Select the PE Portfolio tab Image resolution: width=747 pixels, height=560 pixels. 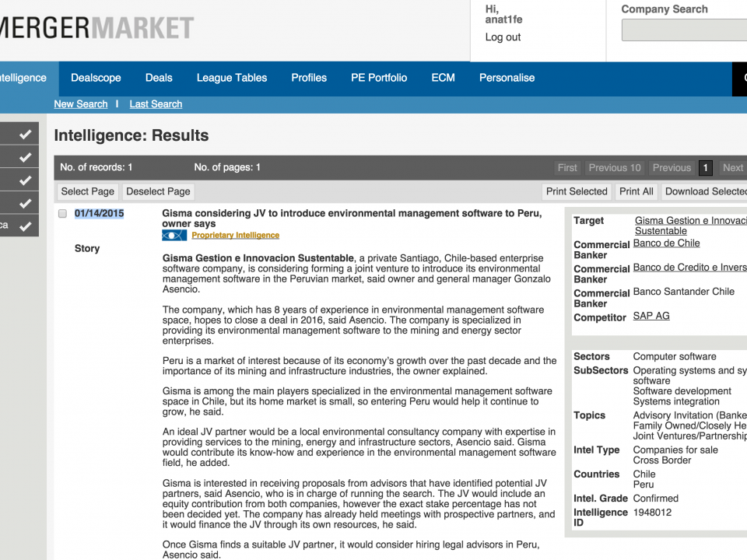click(x=379, y=78)
